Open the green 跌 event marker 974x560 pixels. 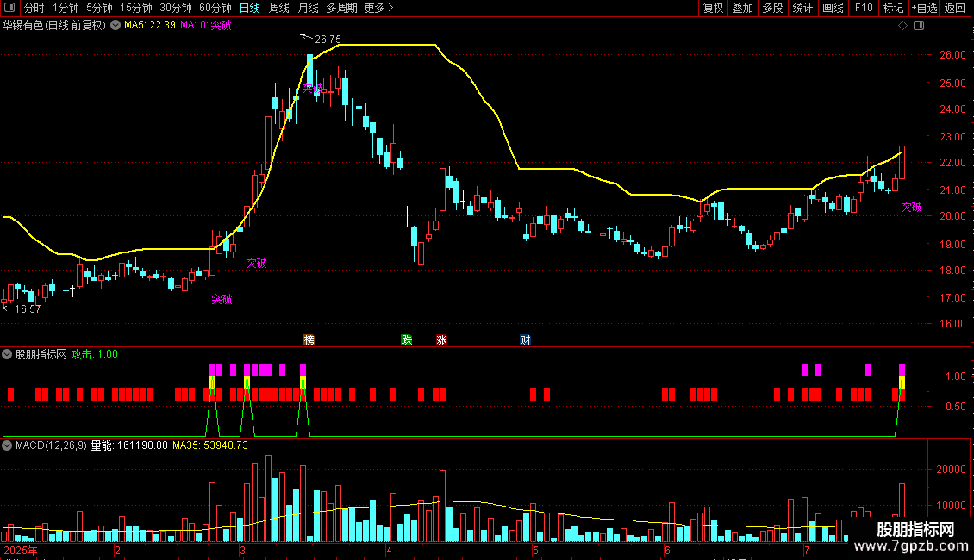pos(406,339)
